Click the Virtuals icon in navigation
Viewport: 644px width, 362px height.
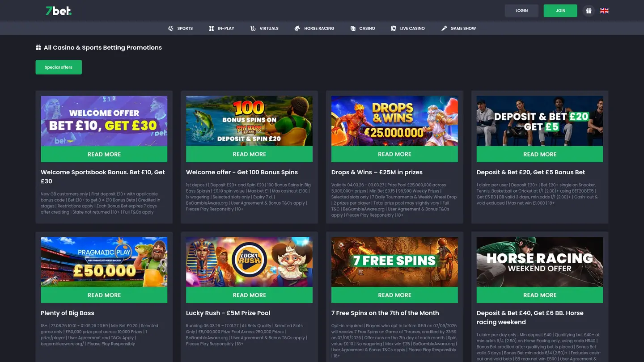pos(253,28)
